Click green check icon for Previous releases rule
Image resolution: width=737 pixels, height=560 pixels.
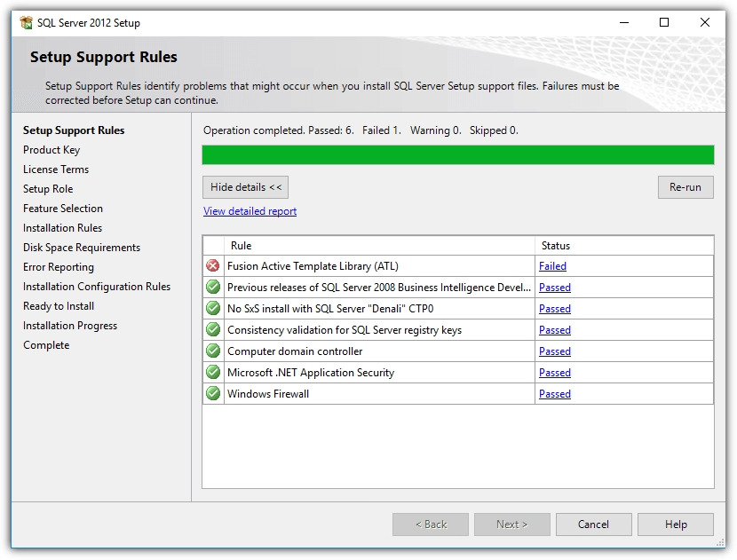213,287
